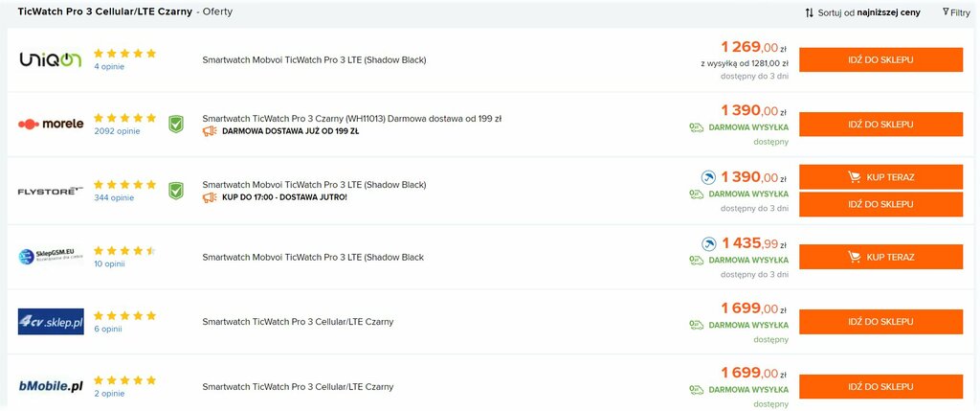Open Flystore offer title Smartwatch Mobvoi TicWatch
This screenshot has width=980, height=411.
pos(314,185)
